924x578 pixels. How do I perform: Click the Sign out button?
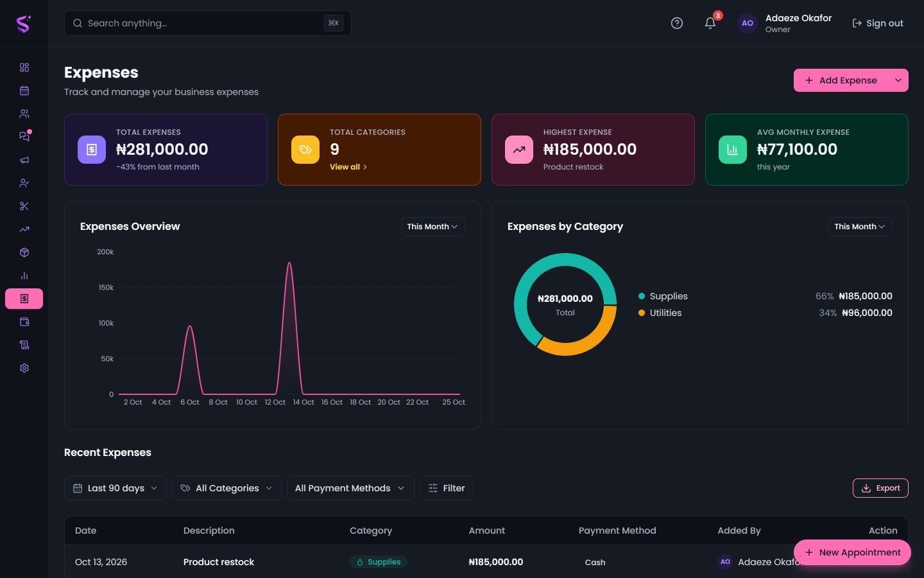[x=877, y=23]
